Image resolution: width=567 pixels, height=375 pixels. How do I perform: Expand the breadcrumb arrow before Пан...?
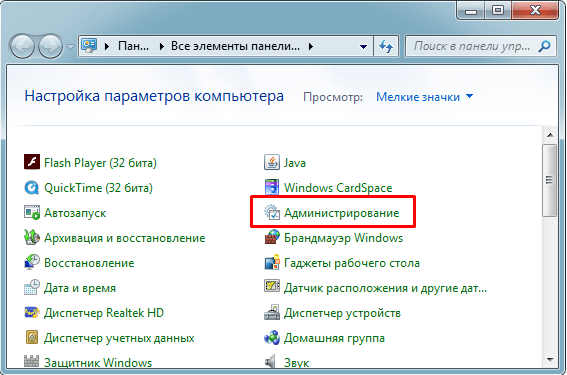click(107, 46)
